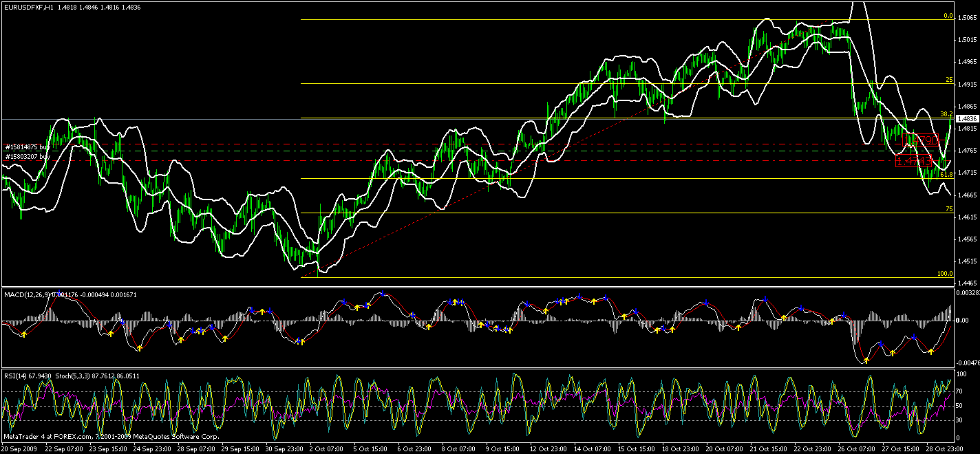Click the 23 Sep 15:00 time label
Screen dimensions: 980x454
tap(109, 448)
